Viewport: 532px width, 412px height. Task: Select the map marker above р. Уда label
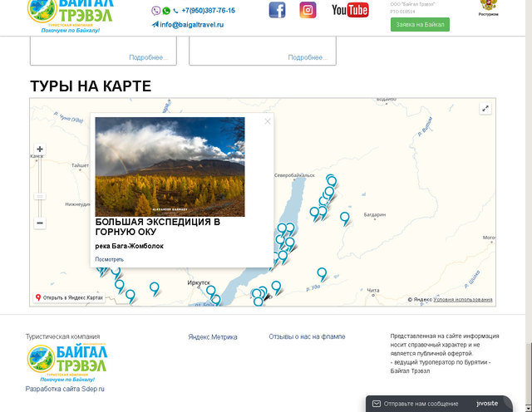(322, 273)
